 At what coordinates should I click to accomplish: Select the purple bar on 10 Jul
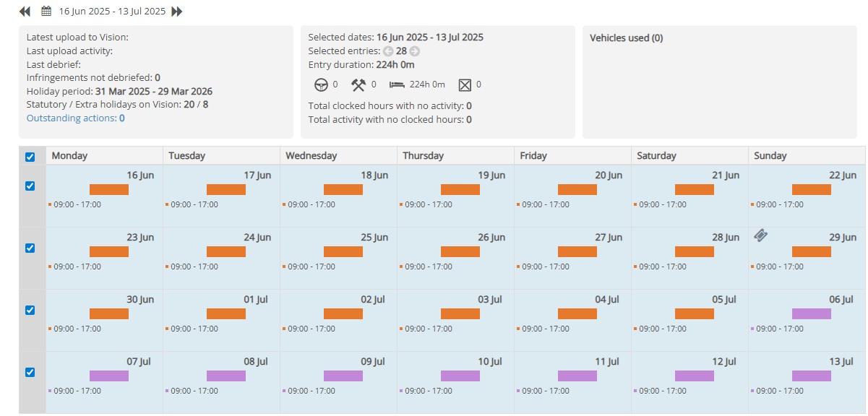click(x=460, y=376)
